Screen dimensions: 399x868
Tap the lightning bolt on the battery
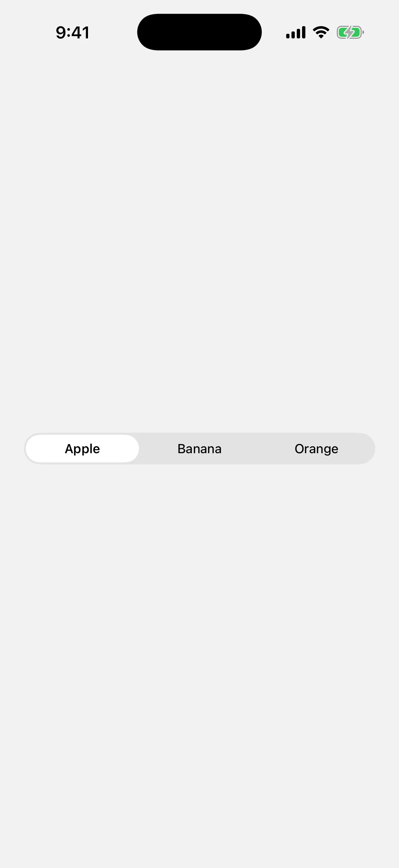(350, 32)
